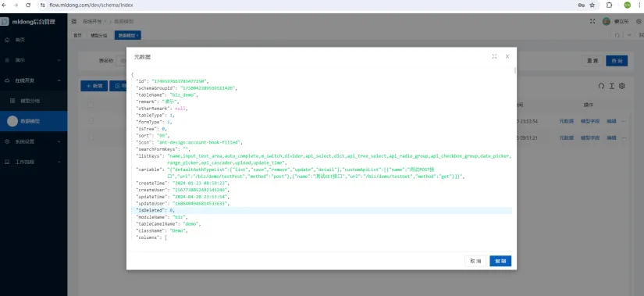The width and height of the screenshot is (644, 296).
Task: Tick the checkbox of the 09:51:21 row
Action: [x=91, y=137]
